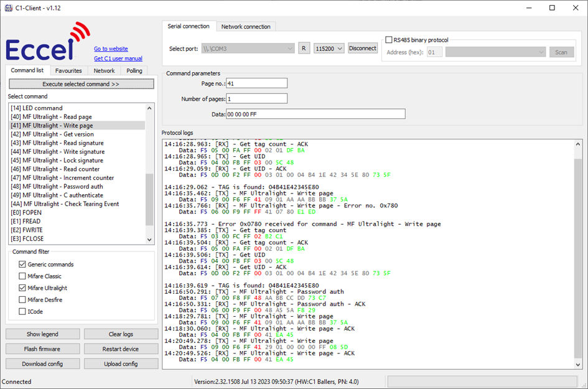The height and width of the screenshot is (389, 588).
Task: Open the 115200 baud rate dropdown
Action: click(x=329, y=49)
